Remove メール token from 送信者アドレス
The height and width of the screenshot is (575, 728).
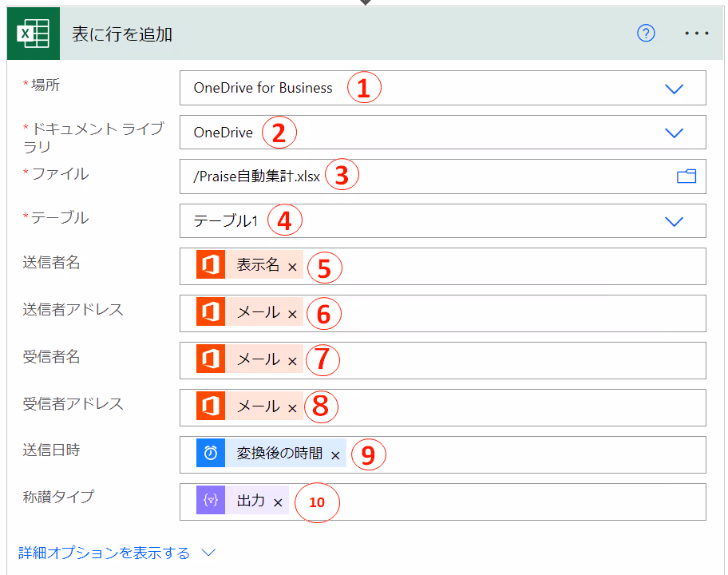(292, 315)
